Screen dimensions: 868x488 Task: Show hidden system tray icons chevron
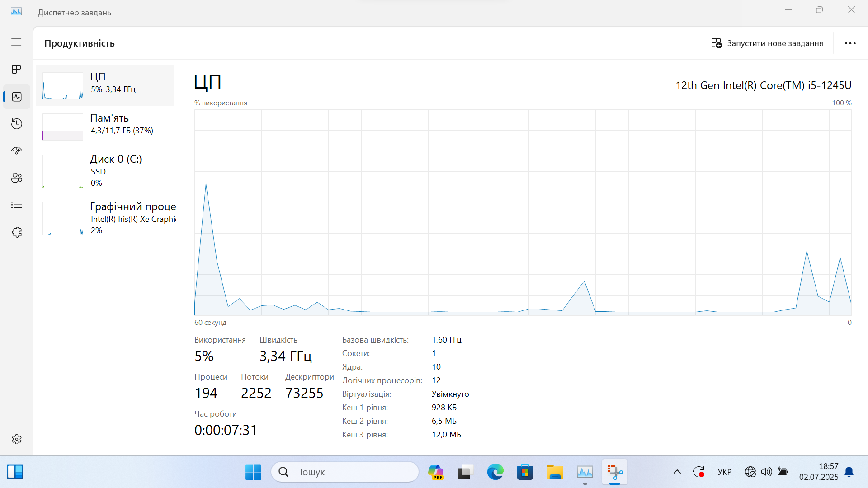click(x=677, y=472)
